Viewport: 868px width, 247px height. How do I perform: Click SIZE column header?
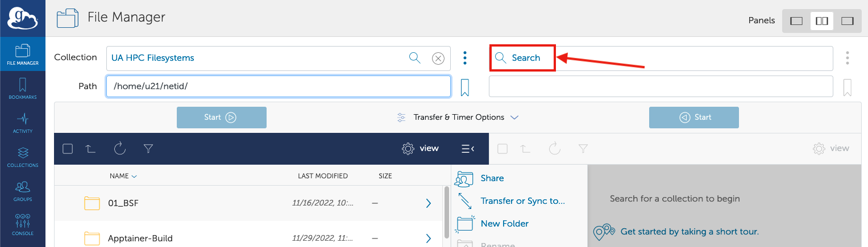point(385,176)
